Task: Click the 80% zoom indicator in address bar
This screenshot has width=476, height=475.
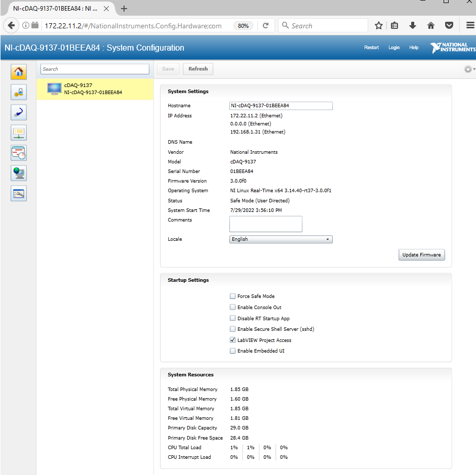Action: tap(243, 25)
